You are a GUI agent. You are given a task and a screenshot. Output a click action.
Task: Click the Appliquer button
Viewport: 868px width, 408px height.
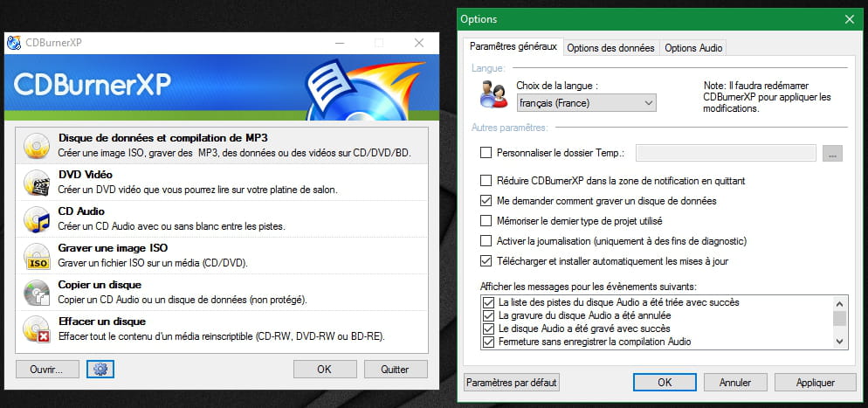click(816, 383)
